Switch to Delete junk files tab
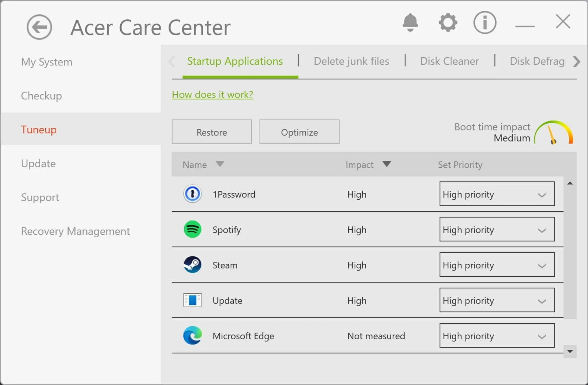The width and height of the screenshot is (588, 385). (352, 61)
